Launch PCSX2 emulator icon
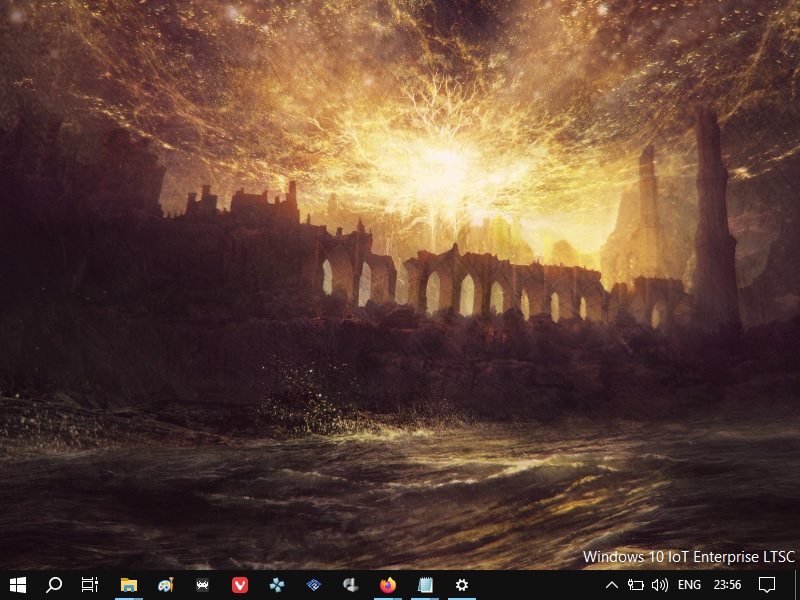 [314, 585]
